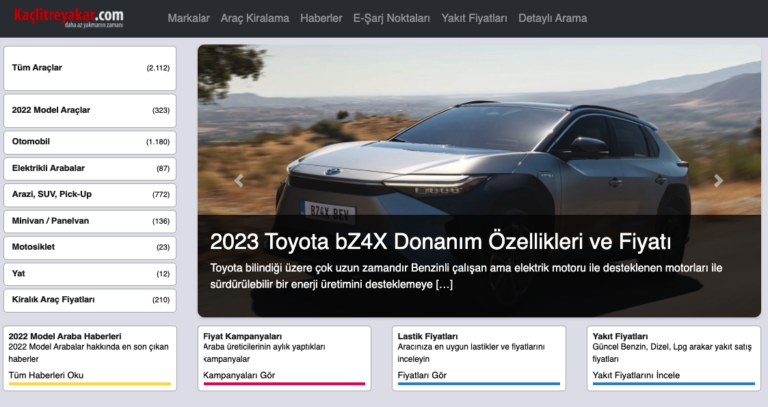
Task: Click the (772) count beside Arazi, SUV
Action: [x=161, y=194]
